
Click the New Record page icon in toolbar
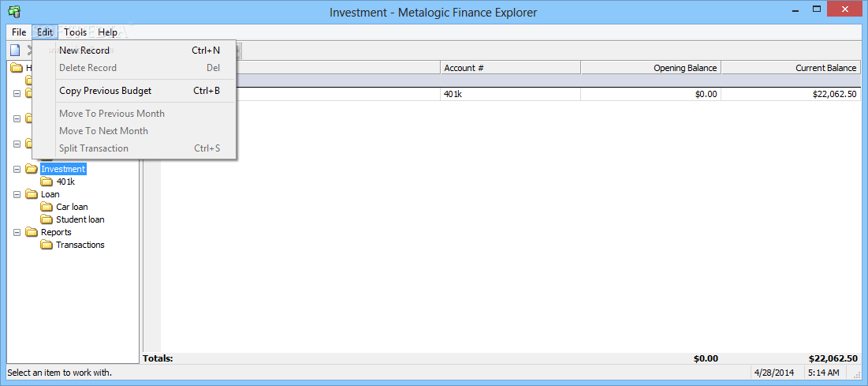click(x=15, y=51)
